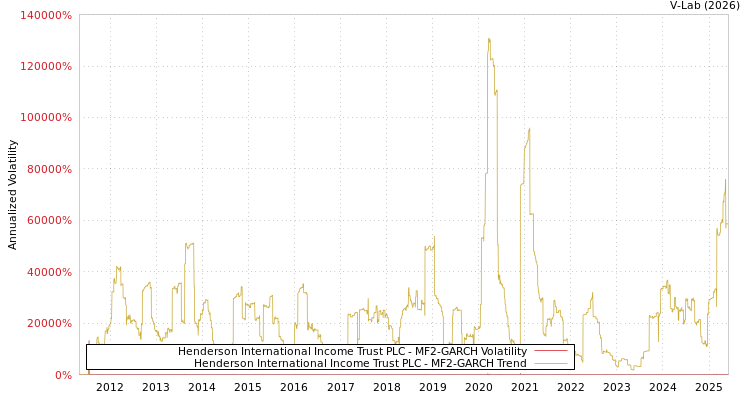This screenshot has width=750, height=400.
Task: Click the 20000% y-axis label
Action: pyautogui.click(x=49, y=323)
